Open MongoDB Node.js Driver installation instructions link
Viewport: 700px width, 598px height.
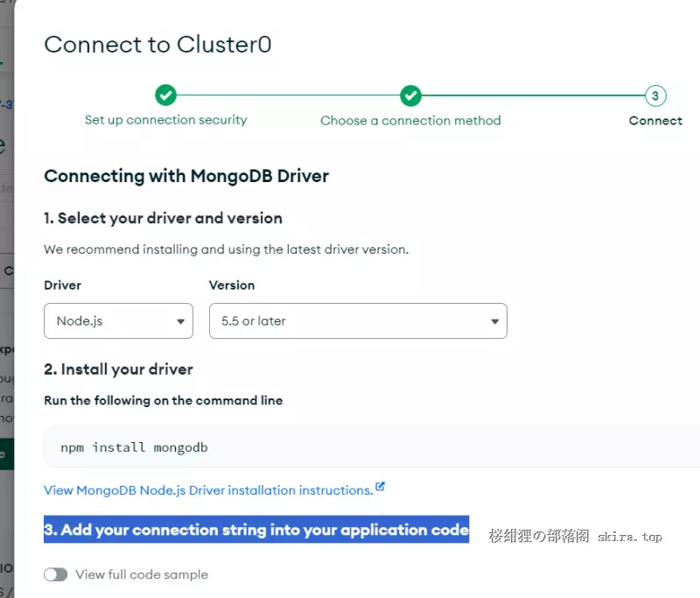coord(208,490)
